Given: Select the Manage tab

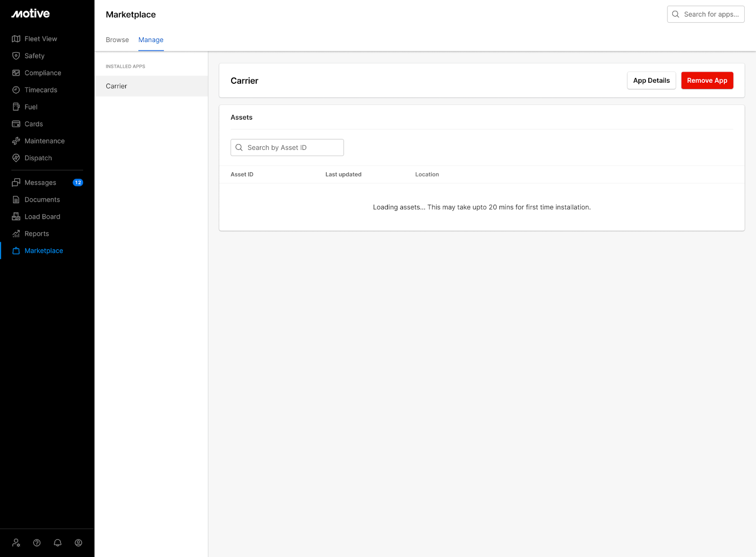Looking at the screenshot, I should 151,40.
